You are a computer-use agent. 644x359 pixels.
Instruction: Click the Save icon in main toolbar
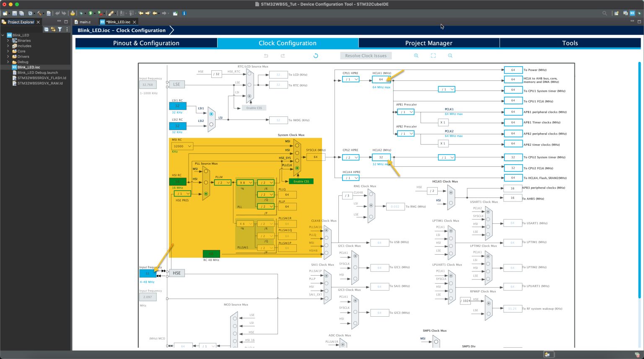click(x=15, y=13)
